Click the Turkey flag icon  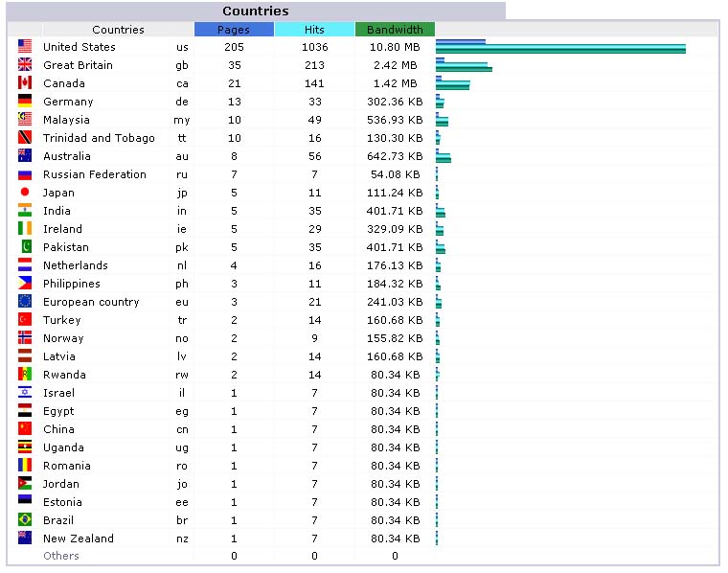tap(25, 319)
